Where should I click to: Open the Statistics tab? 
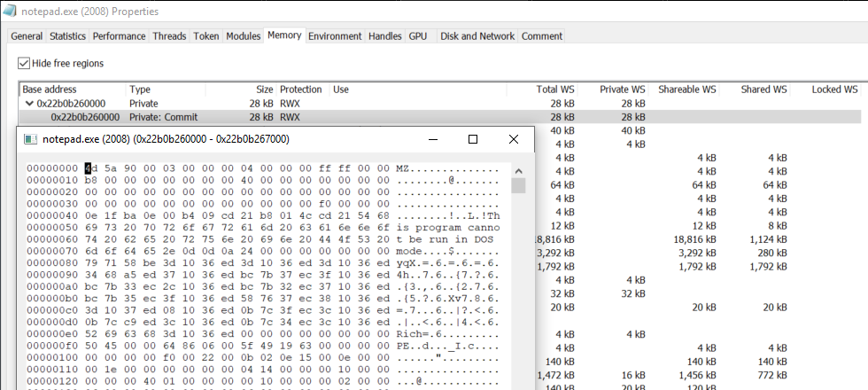[x=67, y=36]
